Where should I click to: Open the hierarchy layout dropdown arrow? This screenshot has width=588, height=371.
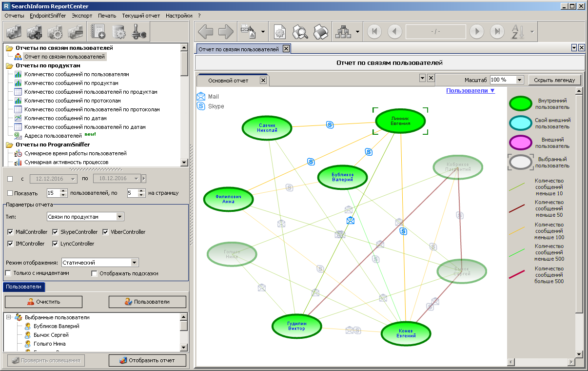[357, 32]
